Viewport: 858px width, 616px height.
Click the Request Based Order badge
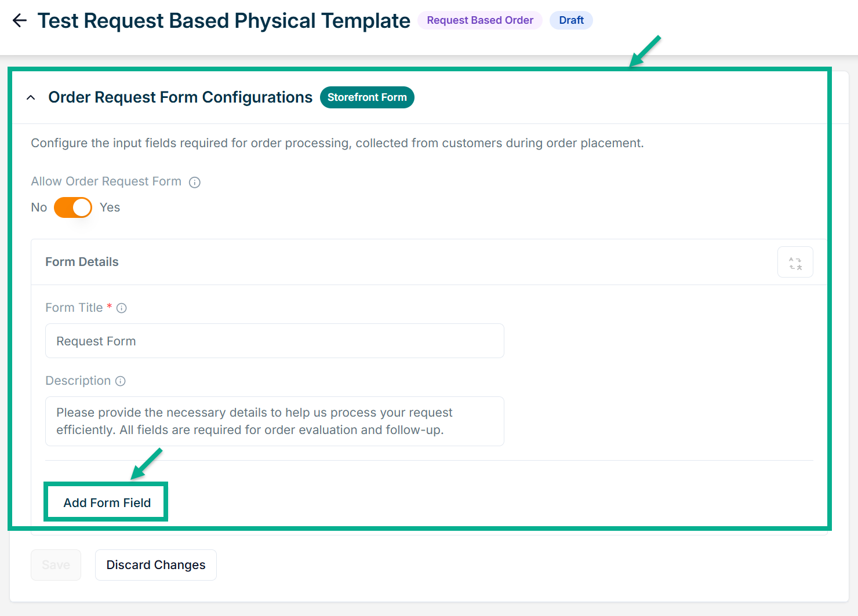click(x=479, y=20)
